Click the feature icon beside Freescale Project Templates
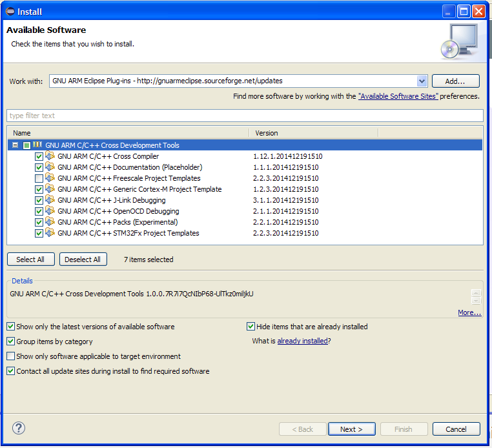This screenshot has height=448, width=492. [x=50, y=178]
